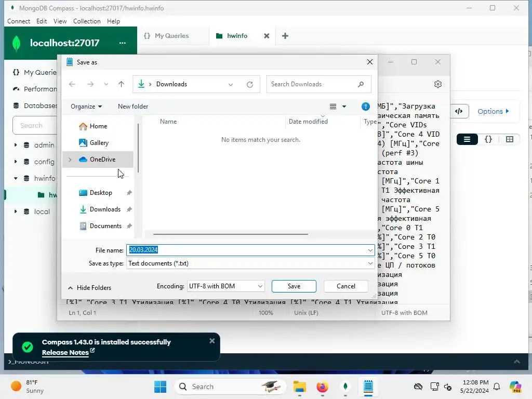
Task: Open view options dropdown arrow
Action: pos(344,107)
